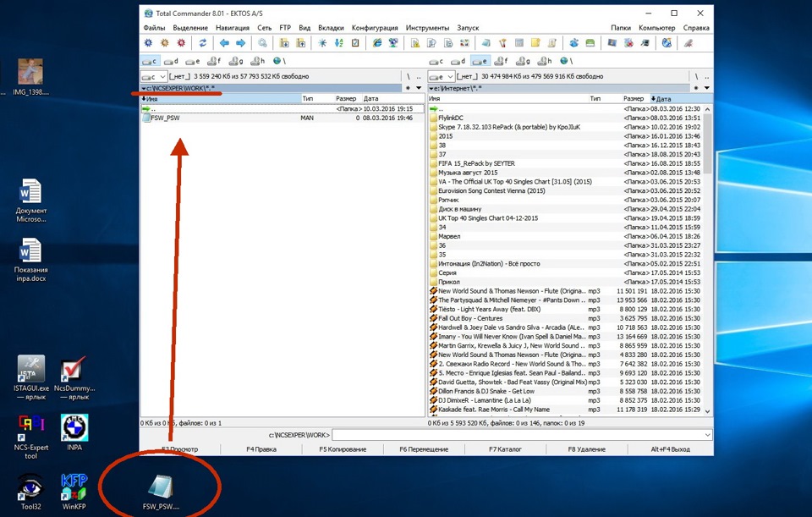Click F6 Перемещение button
Image resolution: width=812 pixels, height=517 pixels.
(x=424, y=449)
